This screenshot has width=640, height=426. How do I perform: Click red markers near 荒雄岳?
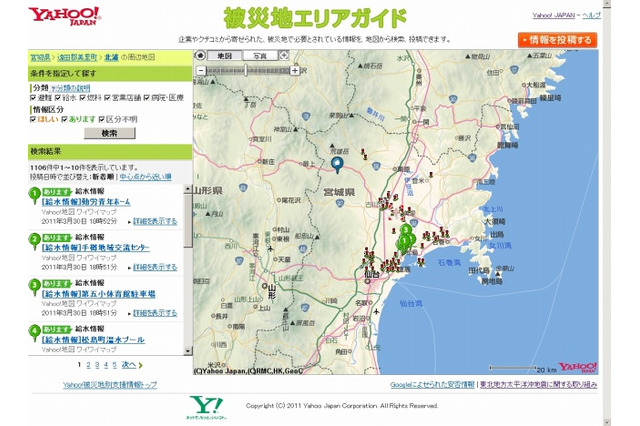pos(364,154)
